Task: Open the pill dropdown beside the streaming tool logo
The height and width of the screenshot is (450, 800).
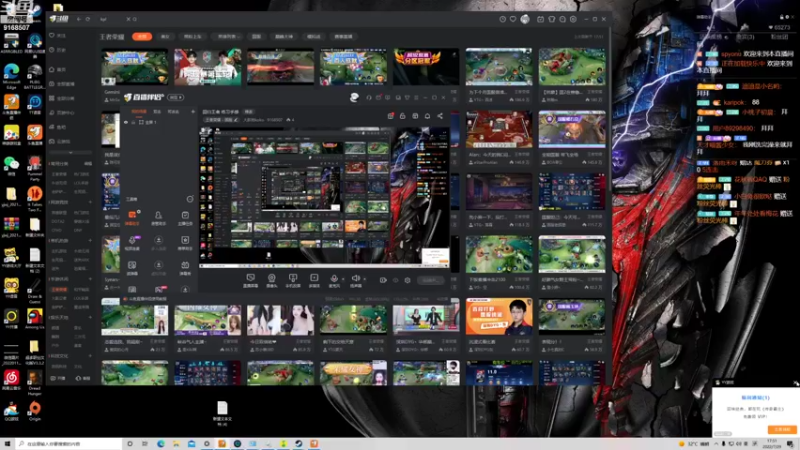Action: pyautogui.click(x=176, y=97)
